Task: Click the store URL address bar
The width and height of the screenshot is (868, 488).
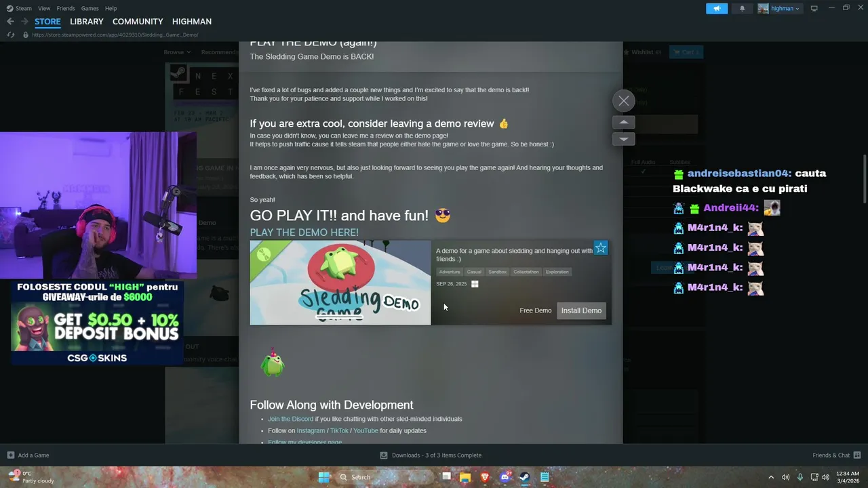Action: [x=115, y=35]
